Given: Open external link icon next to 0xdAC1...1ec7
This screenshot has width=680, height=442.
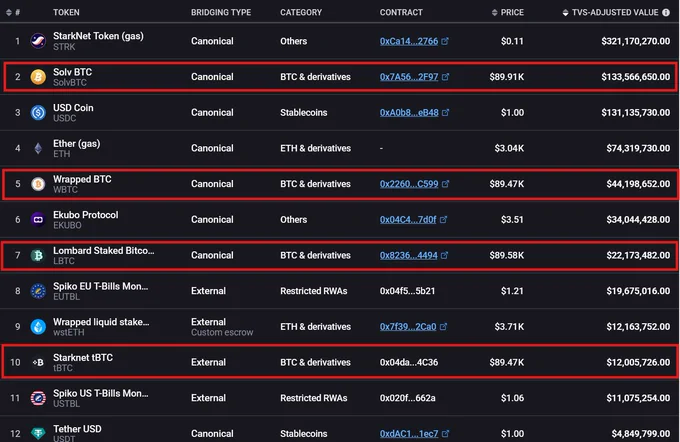Looking at the screenshot, I should (x=445, y=433).
